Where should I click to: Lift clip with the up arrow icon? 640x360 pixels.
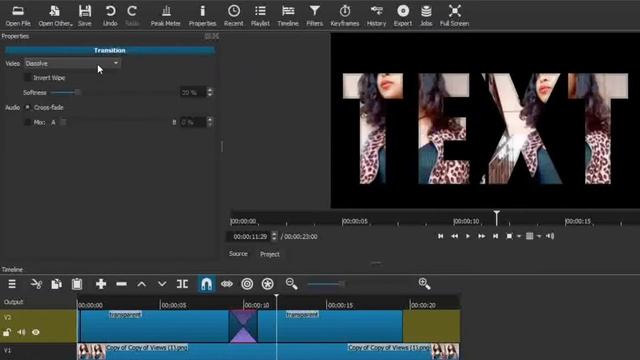pyautogui.click(x=142, y=284)
